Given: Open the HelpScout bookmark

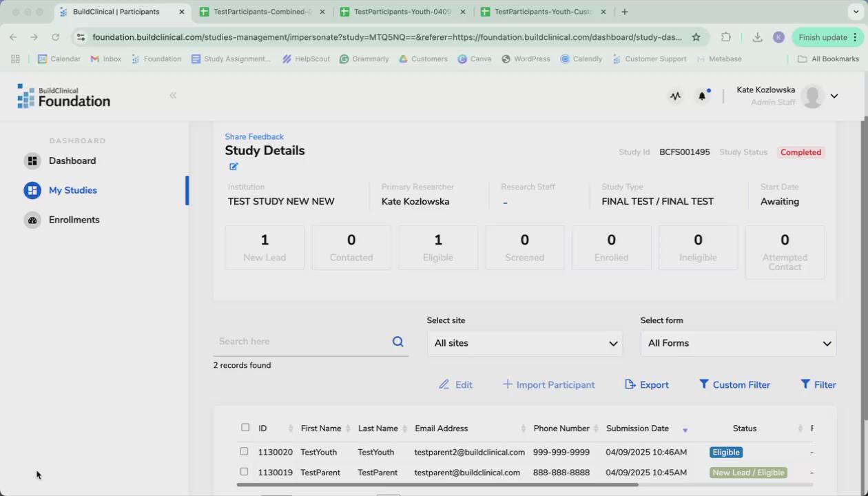Looking at the screenshot, I should [x=306, y=59].
